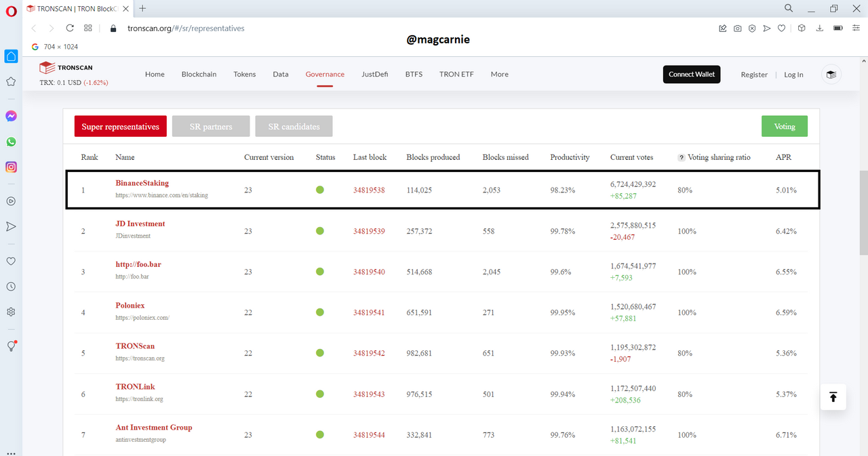The width and height of the screenshot is (868, 456).
Task: Open My Flow in the sidebar
Action: click(x=11, y=226)
